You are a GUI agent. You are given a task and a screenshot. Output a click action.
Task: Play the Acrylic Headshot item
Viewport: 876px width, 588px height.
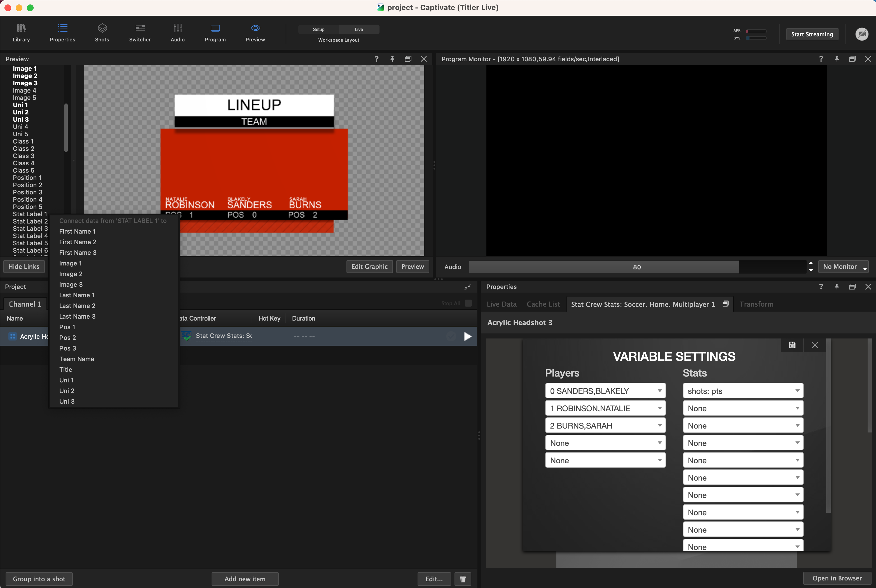point(467,336)
